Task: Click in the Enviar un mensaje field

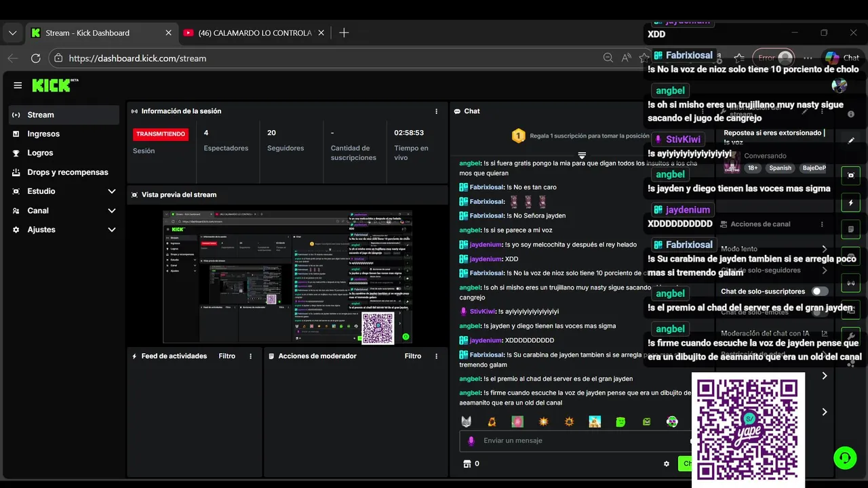Action: [x=576, y=441]
